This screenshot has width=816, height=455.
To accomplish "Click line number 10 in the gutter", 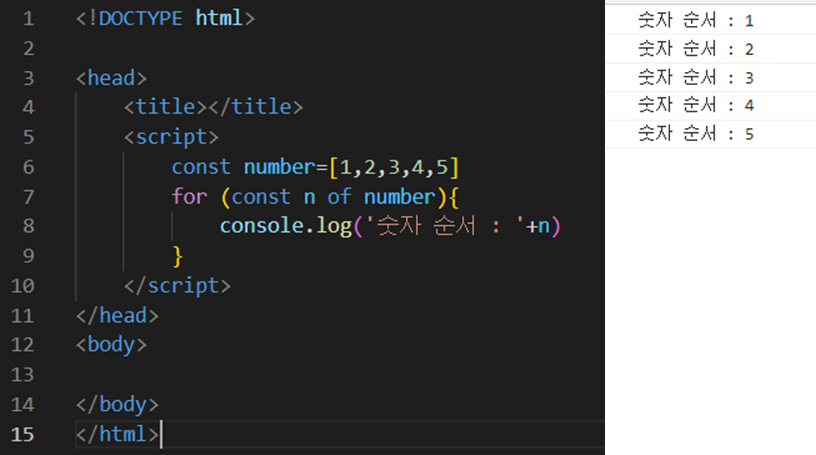I will tap(23, 286).
